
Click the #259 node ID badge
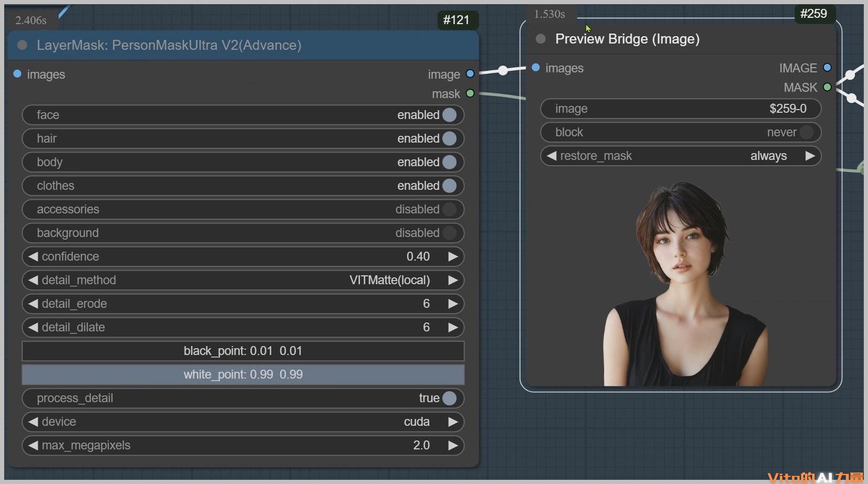[x=813, y=14]
